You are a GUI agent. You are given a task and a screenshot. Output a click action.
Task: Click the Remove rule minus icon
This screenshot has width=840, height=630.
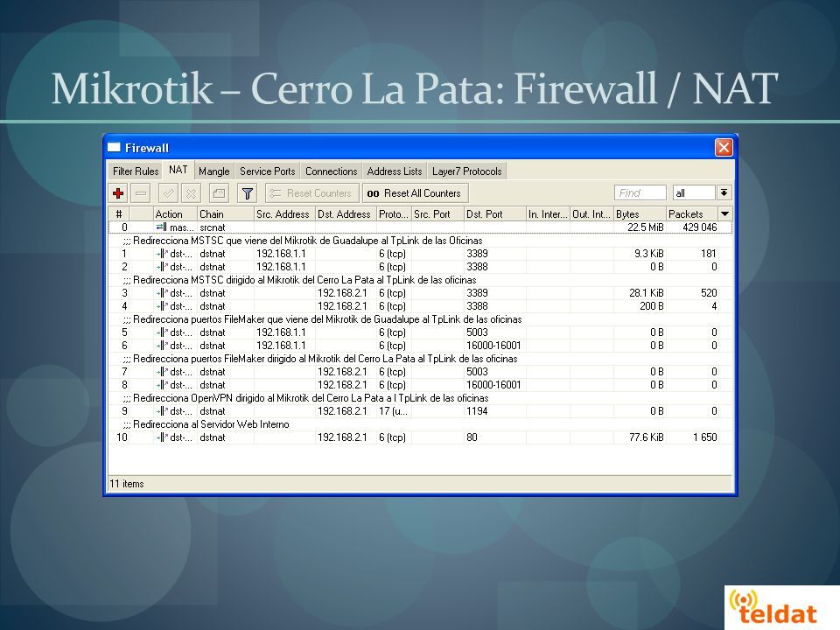(141, 193)
